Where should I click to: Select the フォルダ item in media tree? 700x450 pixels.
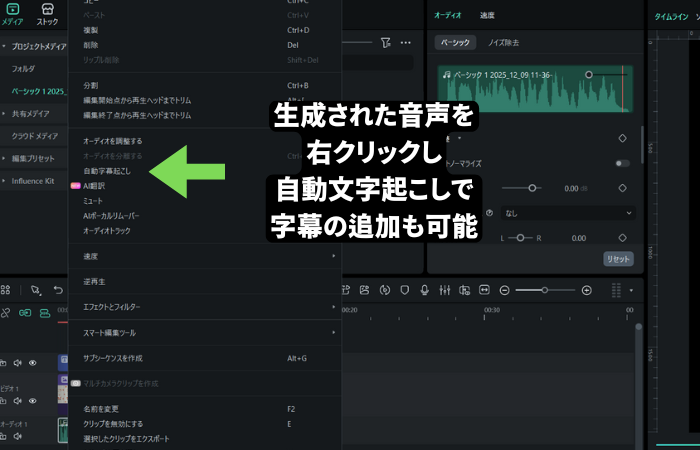coord(23,69)
